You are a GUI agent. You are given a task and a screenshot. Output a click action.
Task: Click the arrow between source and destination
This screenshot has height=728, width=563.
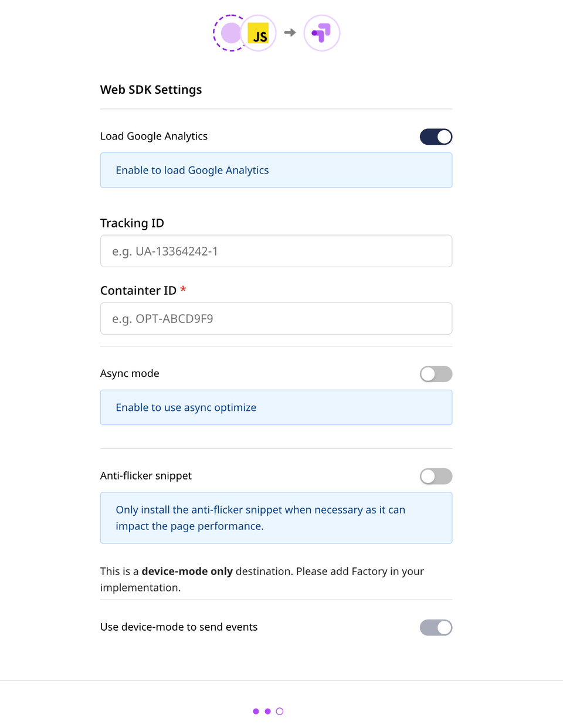click(289, 33)
